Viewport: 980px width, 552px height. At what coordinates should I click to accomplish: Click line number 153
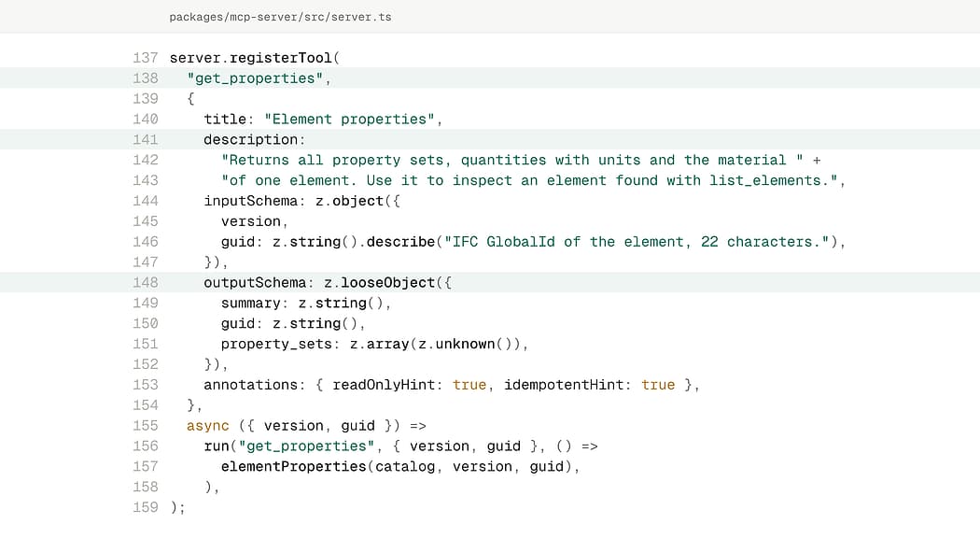pyautogui.click(x=145, y=385)
